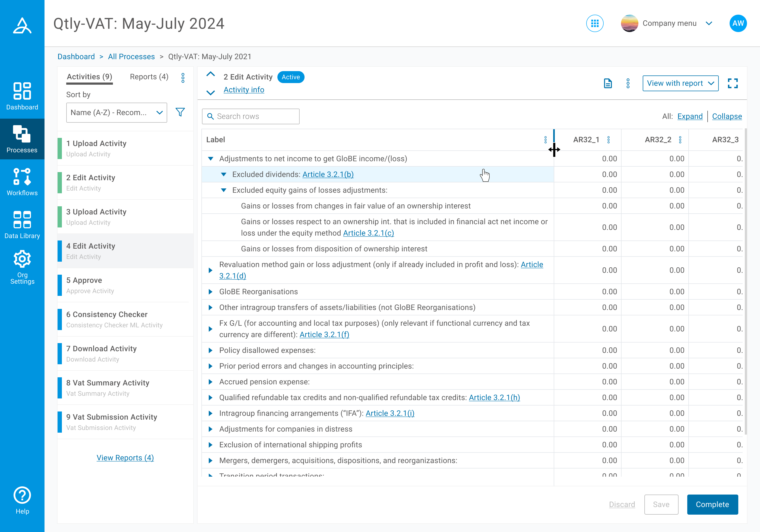Enter fullscreen with the expand icon
The height and width of the screenshot is (532, 760).
point(733,83)
